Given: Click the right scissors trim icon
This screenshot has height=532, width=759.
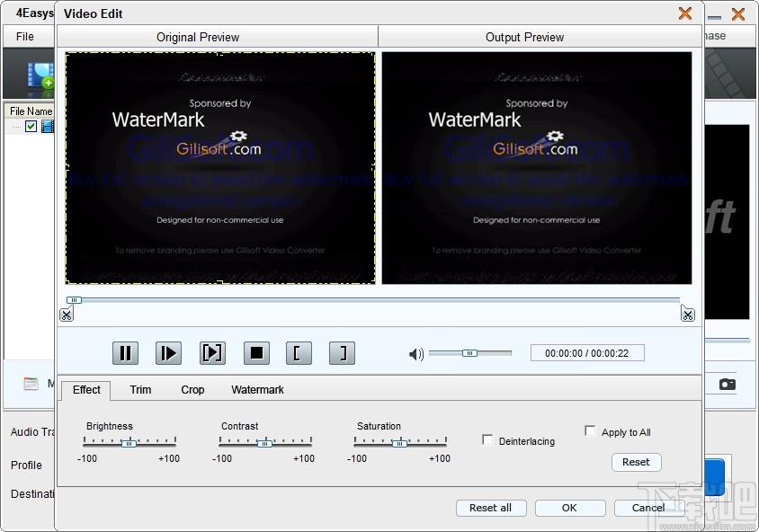Looking at the screenshot, I should [688, 314].
